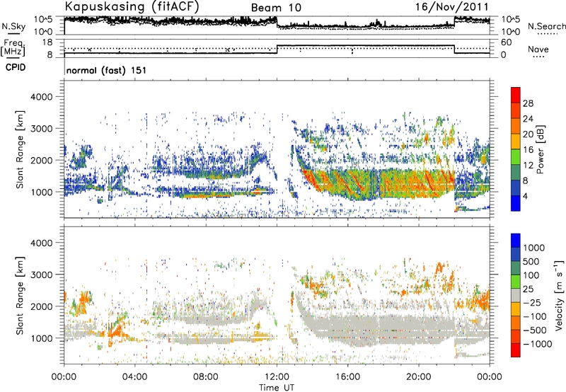Click the "12:00" time axis tick label
The width and height of the screenshot is (566, 392).
point(277,377)
